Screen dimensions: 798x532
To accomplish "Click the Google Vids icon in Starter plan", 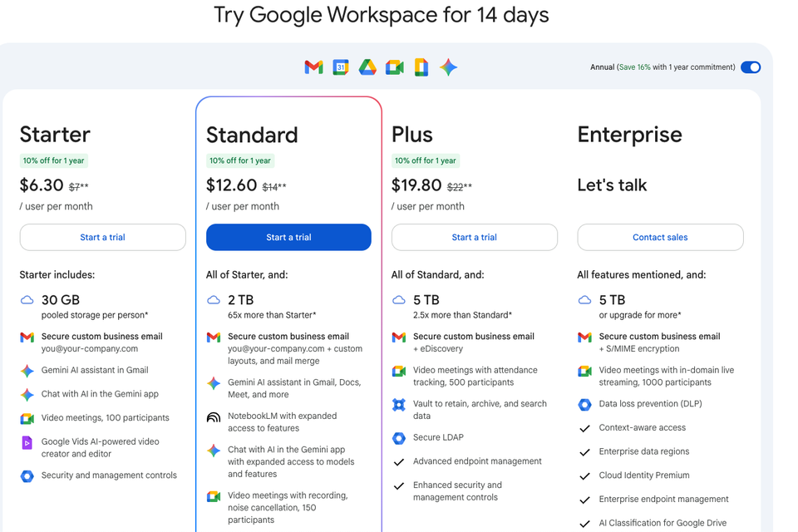I will [x=27, y=443].
